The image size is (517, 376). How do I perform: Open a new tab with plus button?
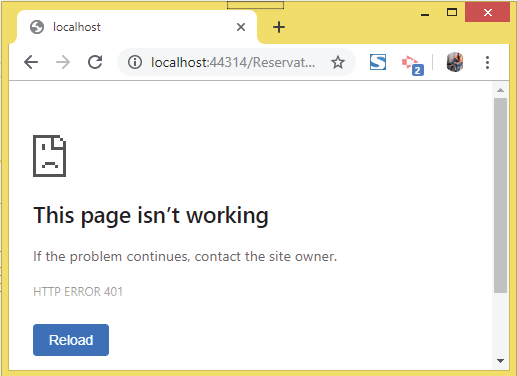[x=279, y=27]
